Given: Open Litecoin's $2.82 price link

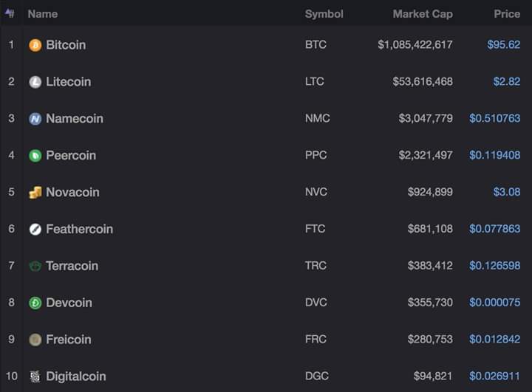Looking at the screenshot, I should pyautogui.click(x=507, y=82).
